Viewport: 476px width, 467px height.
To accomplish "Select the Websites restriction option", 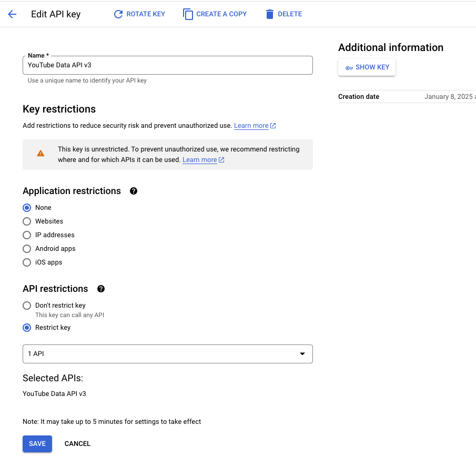I will (27, 221).
